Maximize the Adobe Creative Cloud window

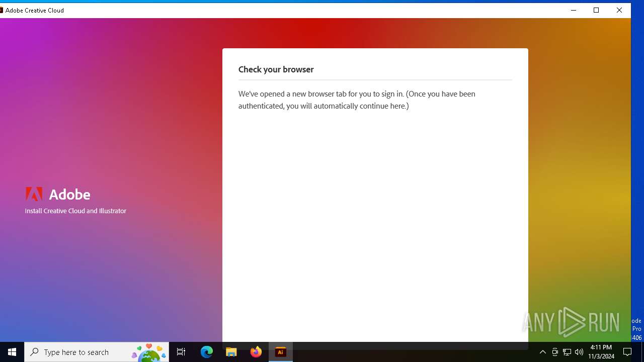point(596,10)
